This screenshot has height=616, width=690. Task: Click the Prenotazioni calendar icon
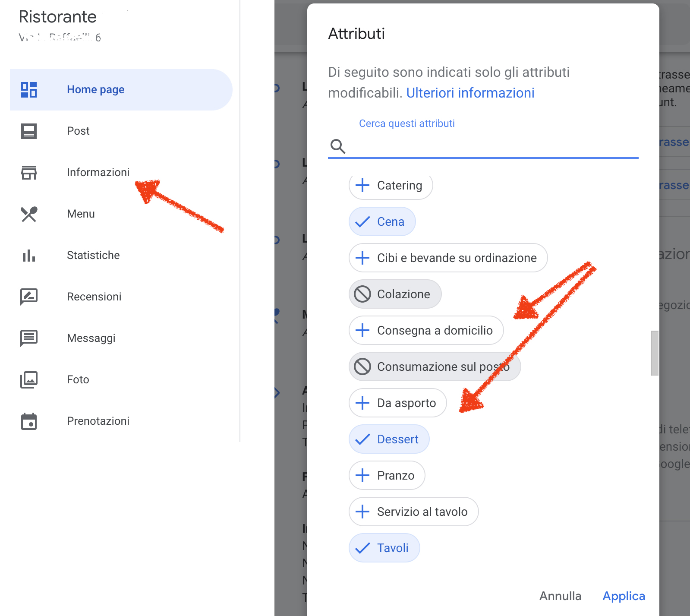tap(29, 421)
